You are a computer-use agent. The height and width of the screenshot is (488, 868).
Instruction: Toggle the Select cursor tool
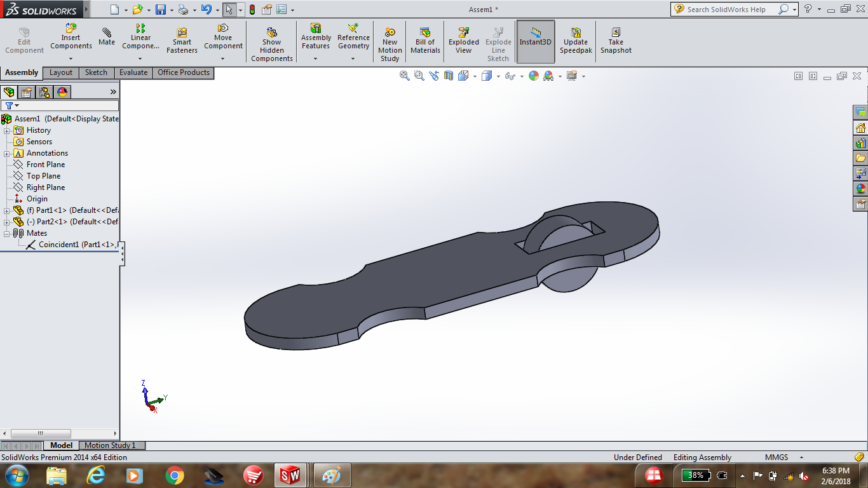[229, 10]
